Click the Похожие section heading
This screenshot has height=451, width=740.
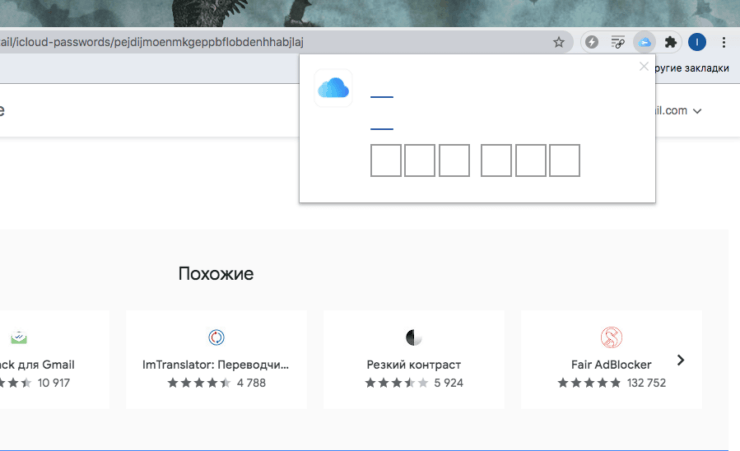[x=216, y=274]
